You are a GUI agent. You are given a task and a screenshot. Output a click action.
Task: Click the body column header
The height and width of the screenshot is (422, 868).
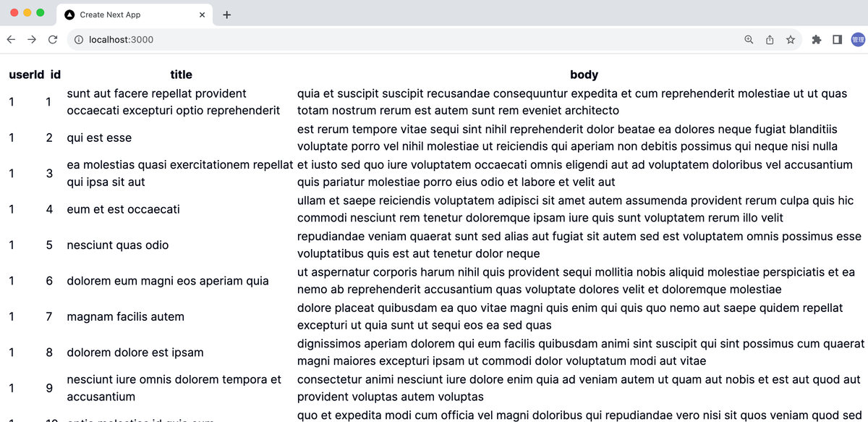click(584, 75)
